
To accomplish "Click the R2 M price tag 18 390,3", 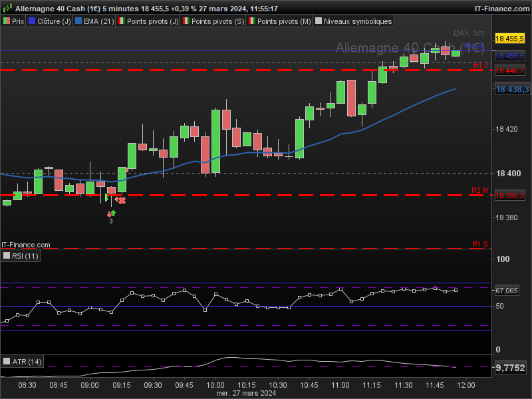I will coord(509,196).
